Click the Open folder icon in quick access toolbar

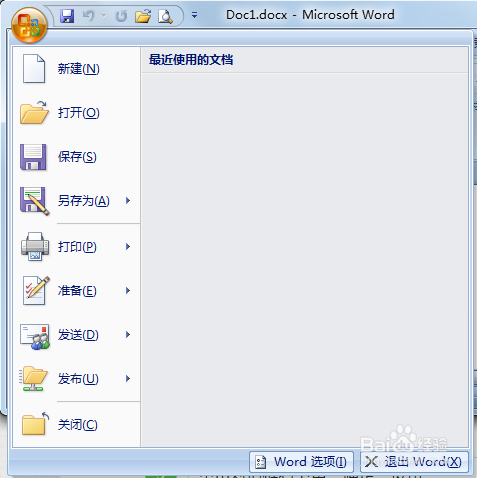(x=143, y=16)
